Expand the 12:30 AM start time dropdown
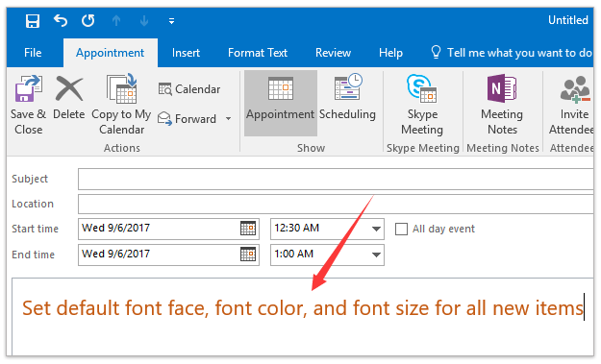 coord(376,229)
